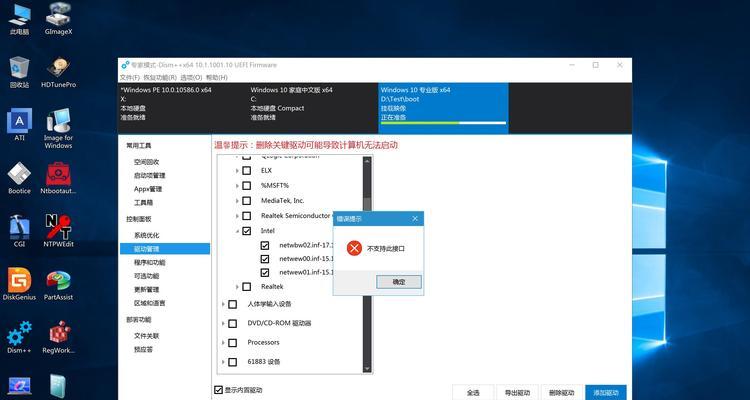The width and height of the screenshot is (750, 400).
Task: Open 空间回收 in the sidebar
Action: tap(146, 162)
